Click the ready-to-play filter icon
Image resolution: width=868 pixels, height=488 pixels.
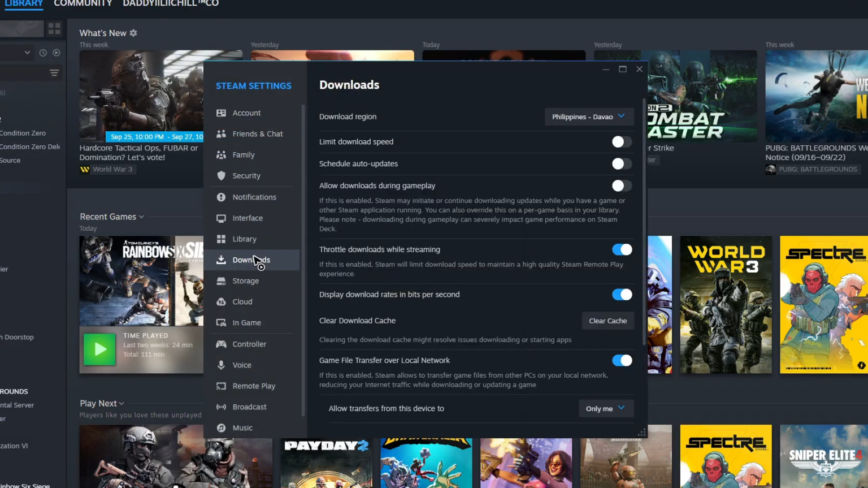pyautogui.click(x=57, y=53)
